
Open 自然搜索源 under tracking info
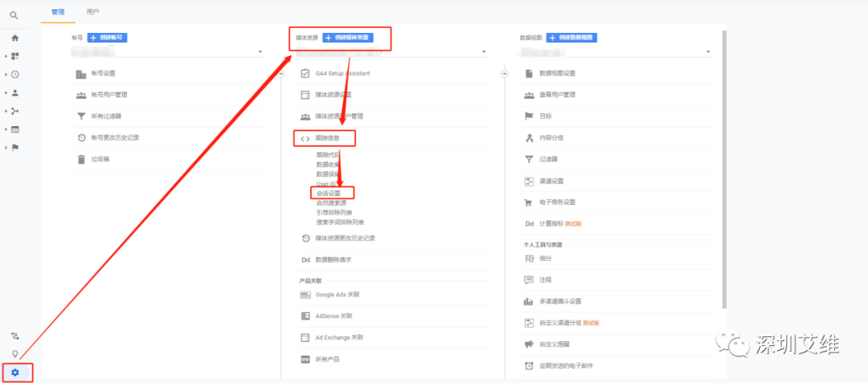(331, 203)
